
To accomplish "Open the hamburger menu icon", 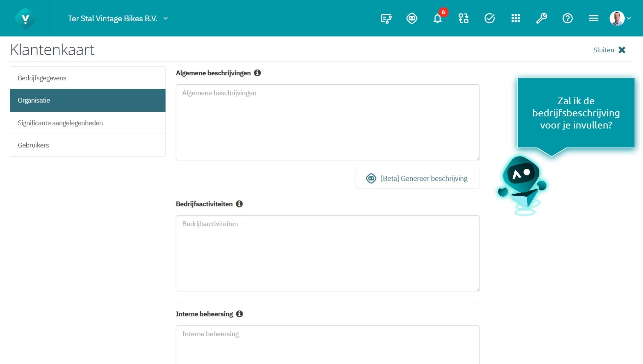I will click(593, 18).
